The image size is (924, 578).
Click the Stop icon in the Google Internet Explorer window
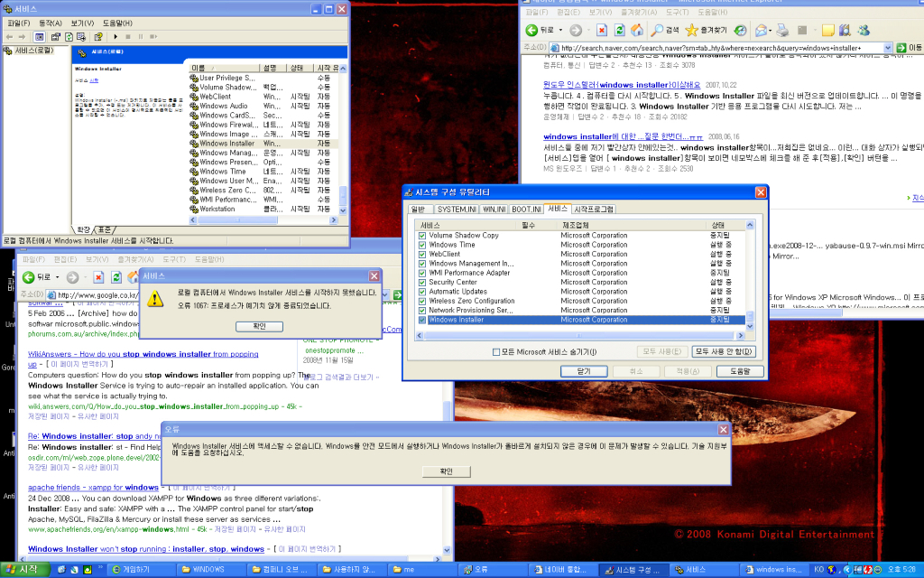pos(98,277)
